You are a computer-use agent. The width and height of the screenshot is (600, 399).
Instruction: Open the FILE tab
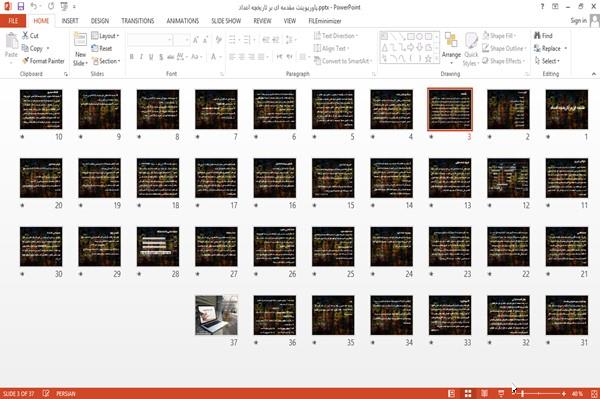(13, 21)
